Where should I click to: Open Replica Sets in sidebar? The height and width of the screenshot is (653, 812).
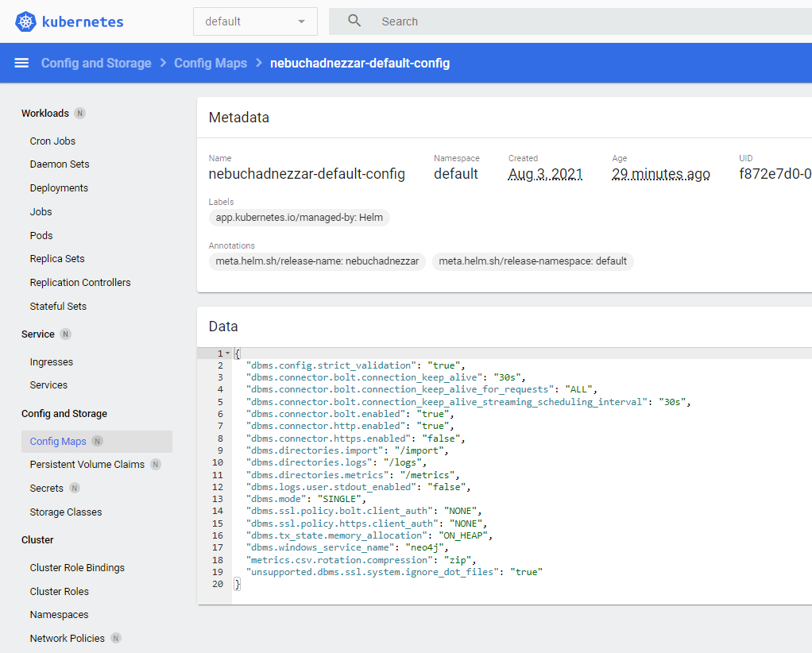(x=57, y=259)
